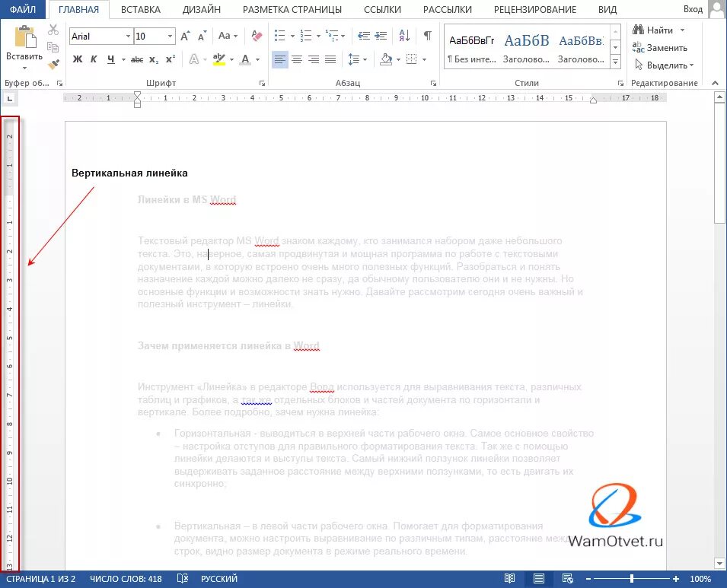Screen dimensions: 727x588
Task: Switch to read mode view
Action: (x=509, y=579)
